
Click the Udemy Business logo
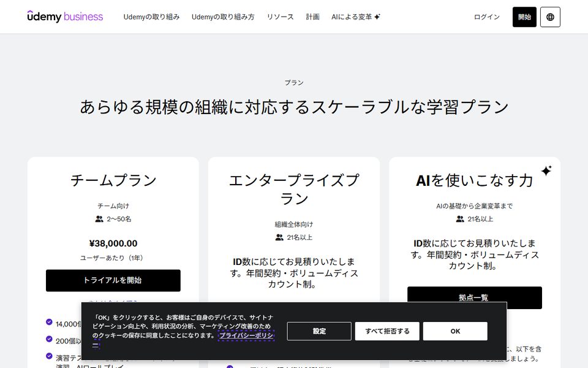point(65,17)
